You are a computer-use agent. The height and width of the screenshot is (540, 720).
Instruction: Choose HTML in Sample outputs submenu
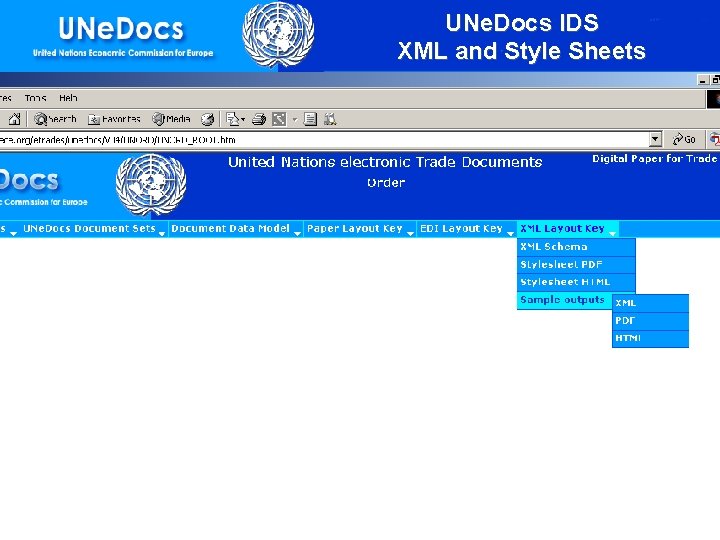coord(650,338)
